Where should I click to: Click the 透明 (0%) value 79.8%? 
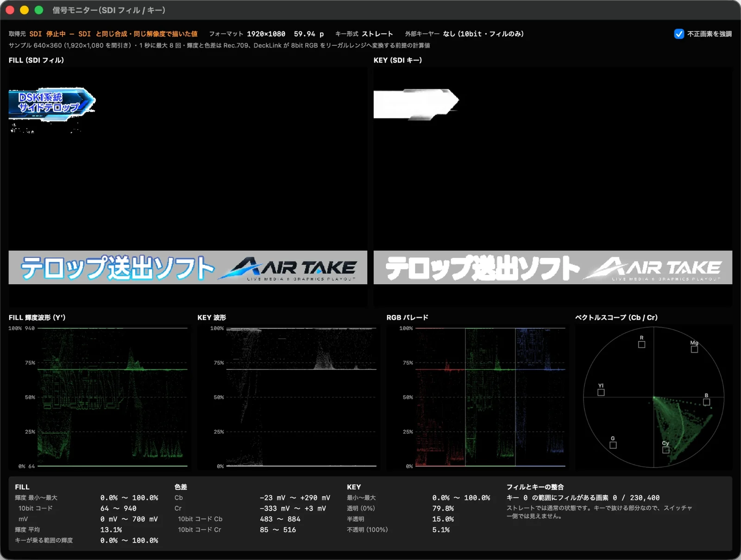pos(443,508)
